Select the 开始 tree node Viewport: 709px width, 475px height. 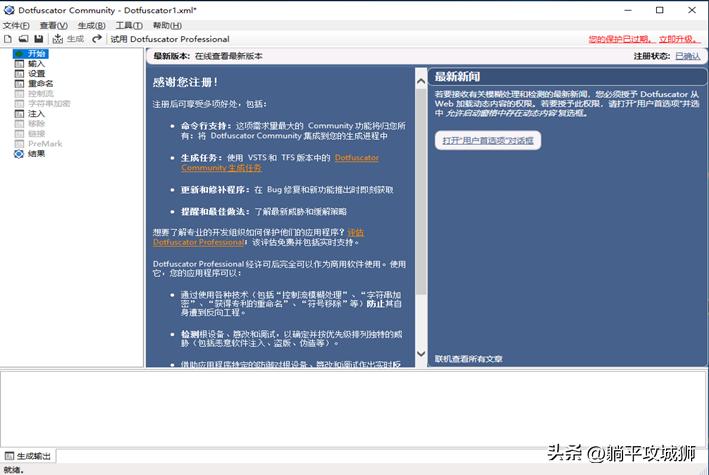(37, 54)
